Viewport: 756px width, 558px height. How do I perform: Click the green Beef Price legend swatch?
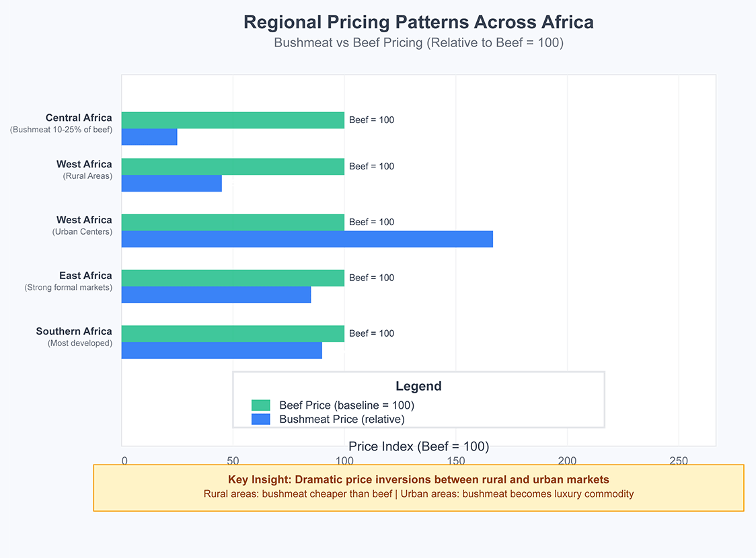(261, 405)
